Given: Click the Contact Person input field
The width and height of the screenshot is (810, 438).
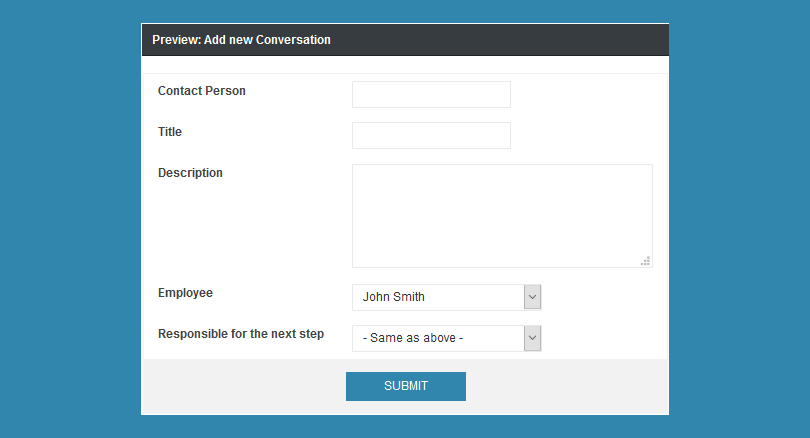Looking at the screenshot, I should click(x=431, y=95).
